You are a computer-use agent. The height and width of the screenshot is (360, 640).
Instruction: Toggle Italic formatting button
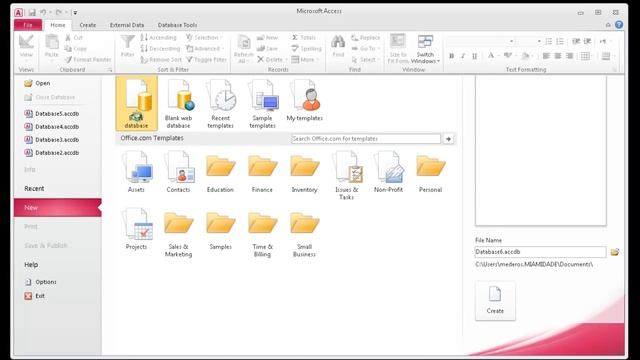463,56
